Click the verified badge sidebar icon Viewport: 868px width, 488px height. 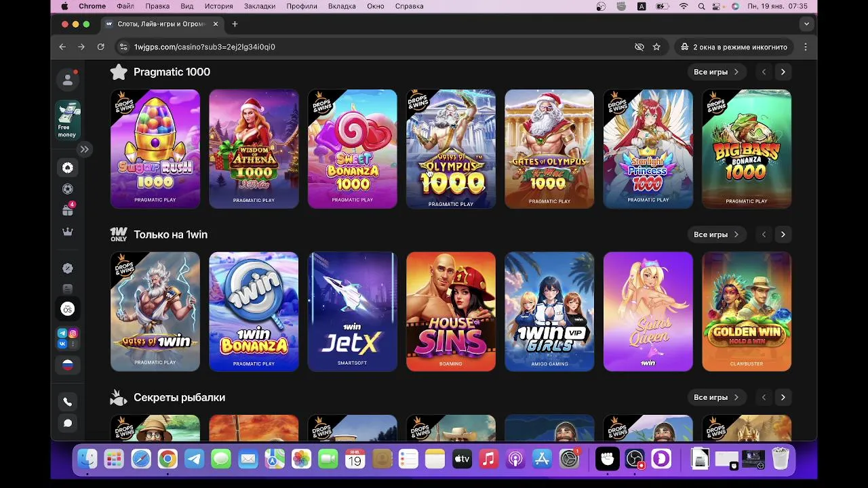click(68, 268)
